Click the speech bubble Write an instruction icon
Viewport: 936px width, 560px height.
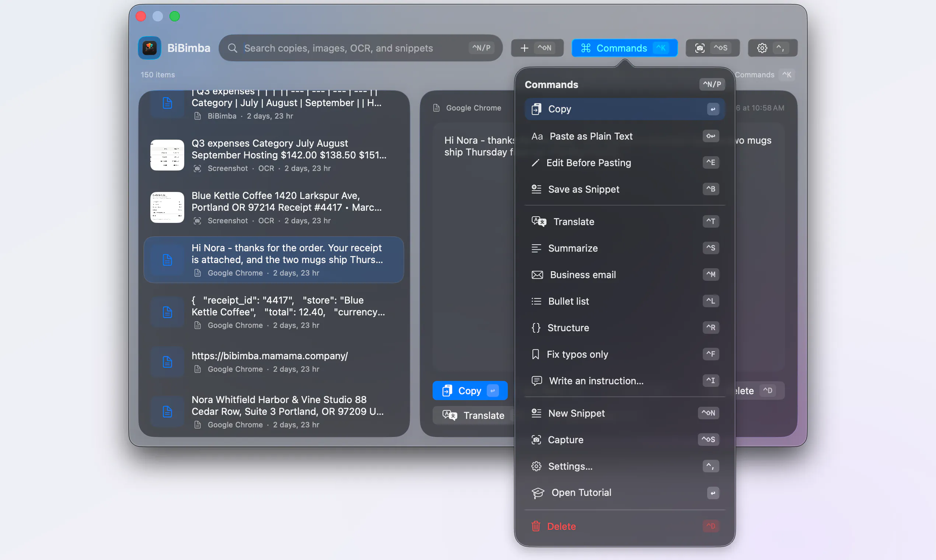tap(537, 381)
